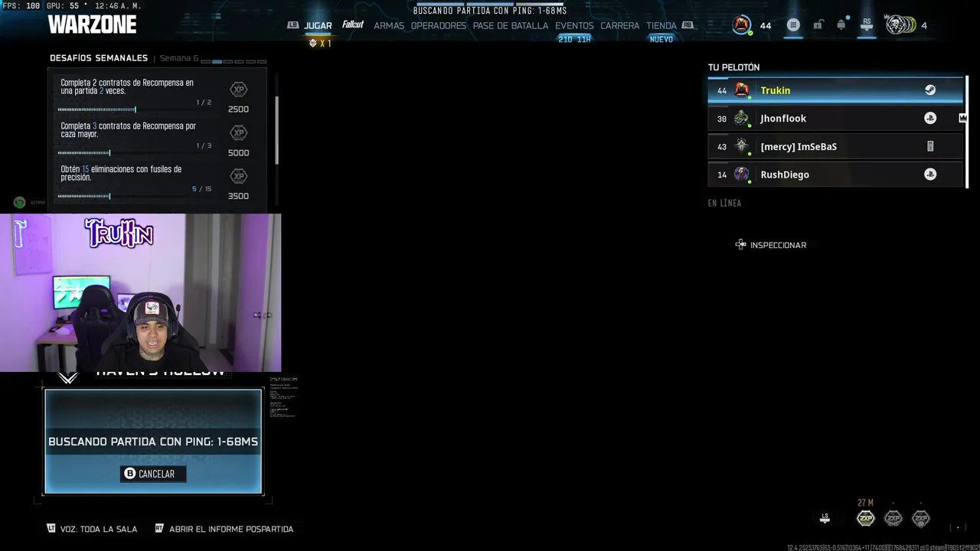Open the PASE DE BATALLA tab
The height and width of the screenshot is (551, 980).
(511, 25)
